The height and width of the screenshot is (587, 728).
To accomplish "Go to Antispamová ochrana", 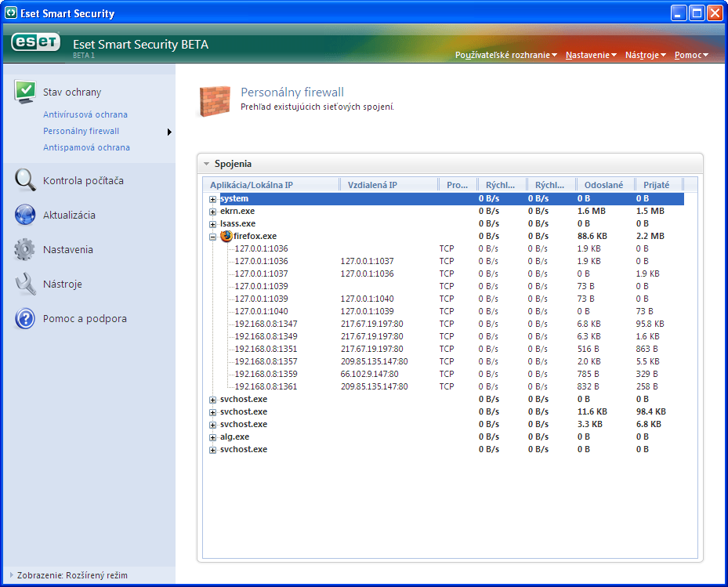I will coord(86,147).
